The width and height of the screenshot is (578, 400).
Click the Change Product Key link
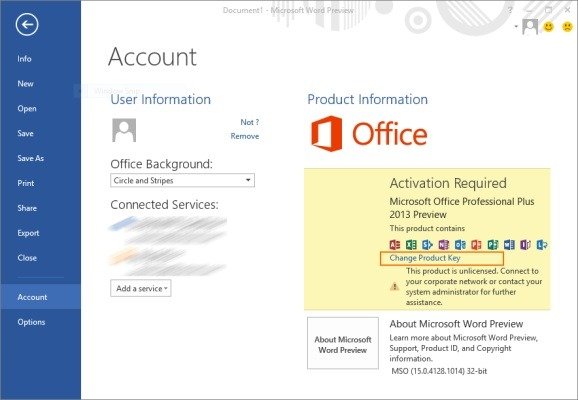point(425,258)
